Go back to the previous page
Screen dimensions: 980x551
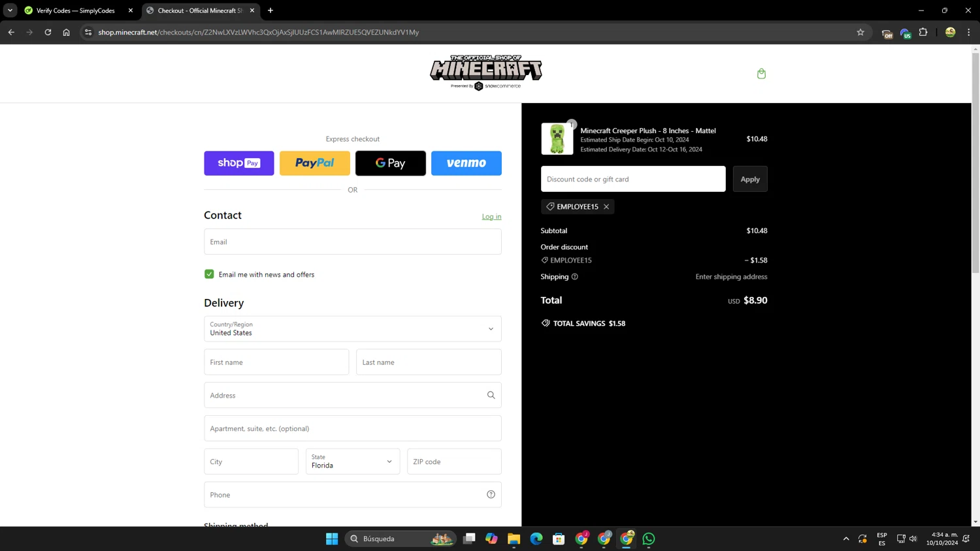click(x=11, y=32)
